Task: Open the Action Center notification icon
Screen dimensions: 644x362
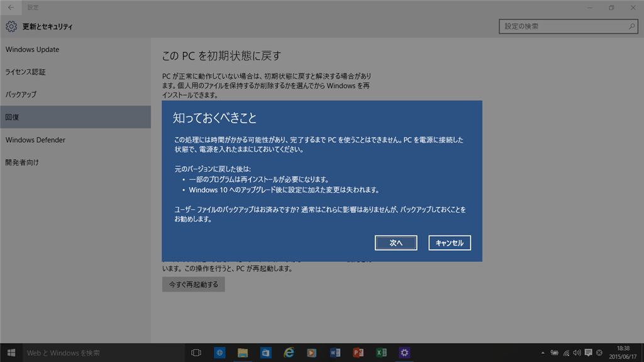Action: click(588, 353)
